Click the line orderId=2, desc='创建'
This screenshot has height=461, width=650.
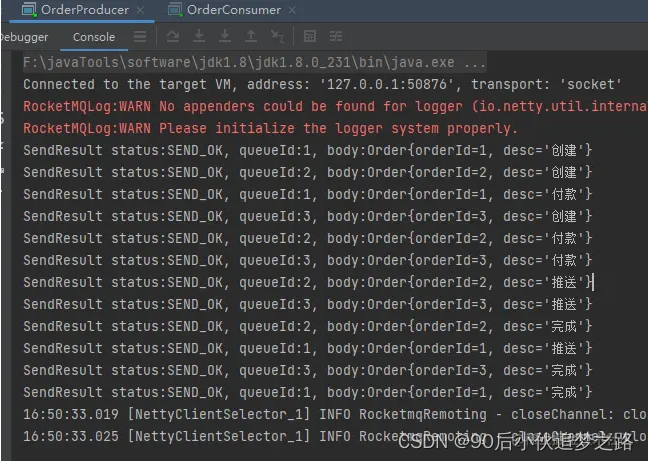click(x=308, y=172)
